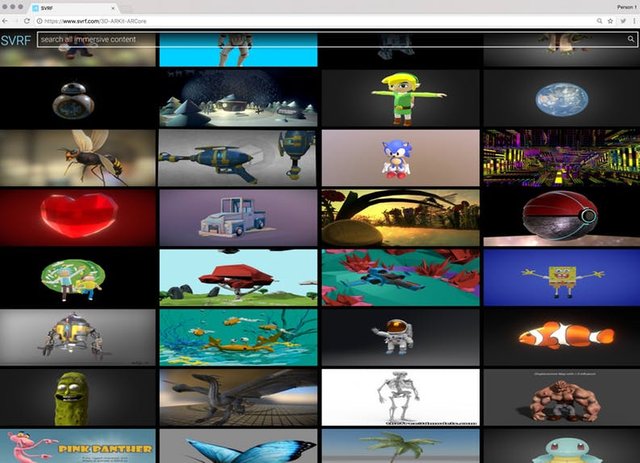The height and width of the screenshot is (463, 640).
Task: Open the blue ray gun thumbnail
Action: pyautogui.click(x=238, y=158)
